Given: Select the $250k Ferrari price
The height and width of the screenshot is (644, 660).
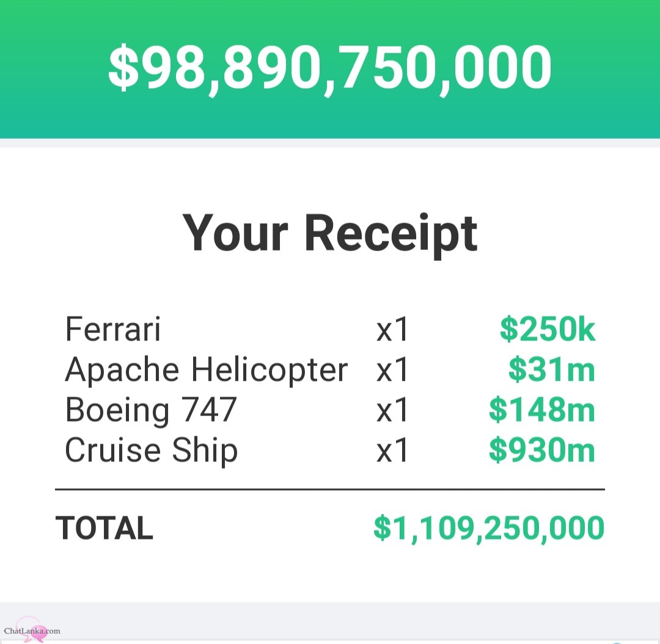Looking at the screenshot, I should [547, 329].
